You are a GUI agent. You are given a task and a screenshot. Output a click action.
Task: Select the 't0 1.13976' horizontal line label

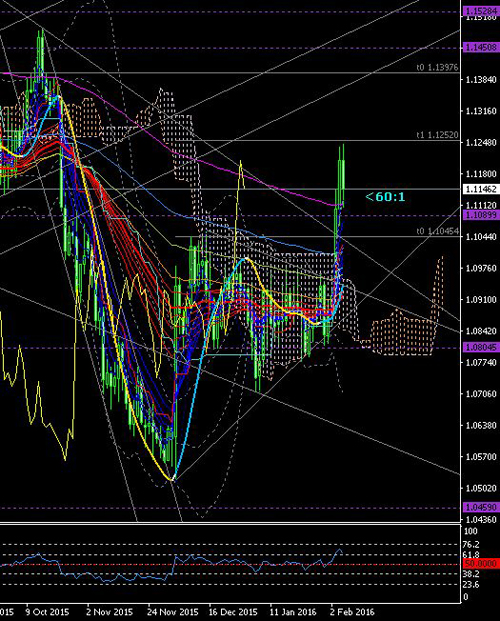[x=437, y=67]
